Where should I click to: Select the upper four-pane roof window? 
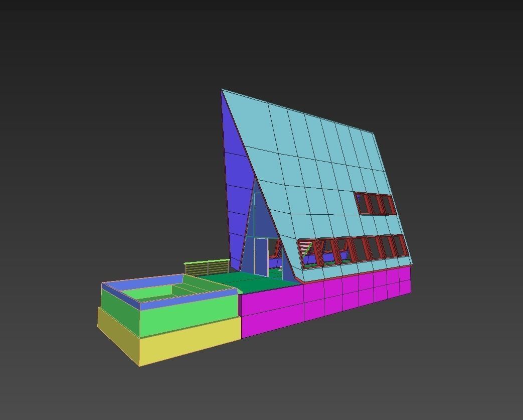coord(376,204)
